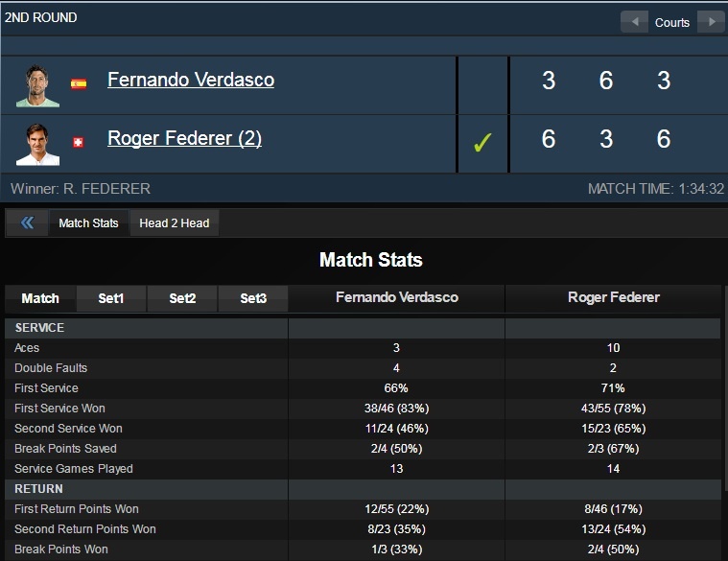Click the Courts label button
The image size is (728, 561).
coord(672,22)
